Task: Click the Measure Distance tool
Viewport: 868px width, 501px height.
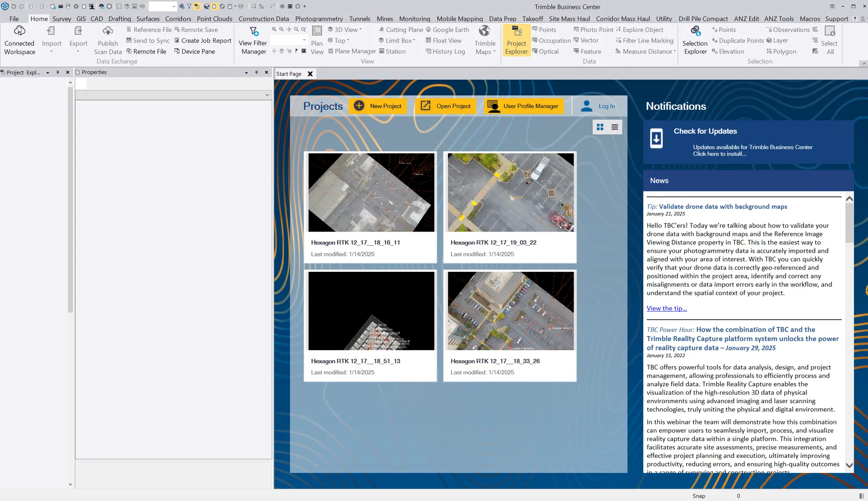Action: click(645, 51)
